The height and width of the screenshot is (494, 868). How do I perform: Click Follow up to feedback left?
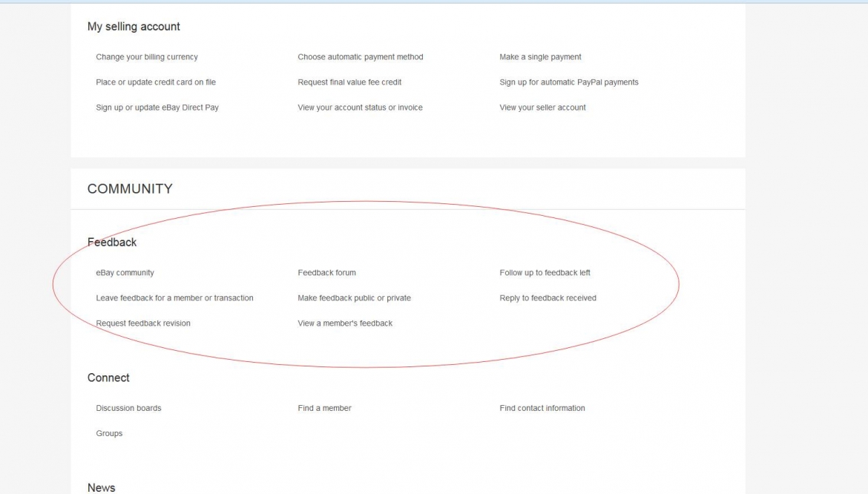pos(545,273)
